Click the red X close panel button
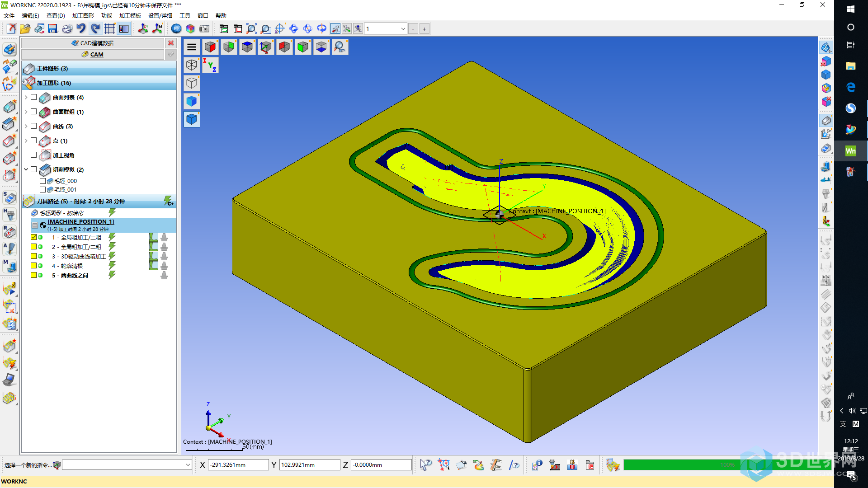The width and height of the screenshot is (868, 488). tap(171, 43)
